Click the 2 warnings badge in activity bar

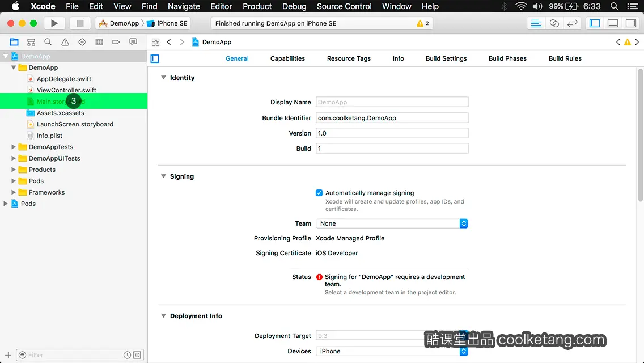pos(423,23)
